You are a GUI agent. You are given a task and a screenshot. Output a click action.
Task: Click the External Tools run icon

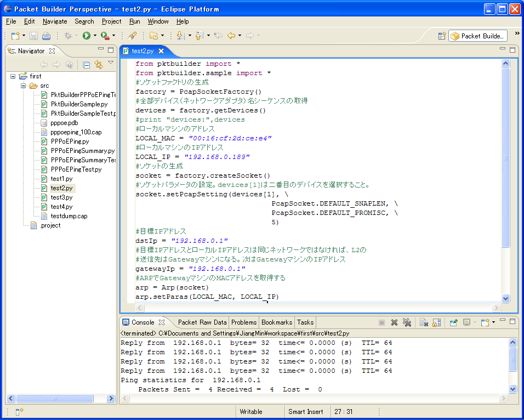coord(105,36)
